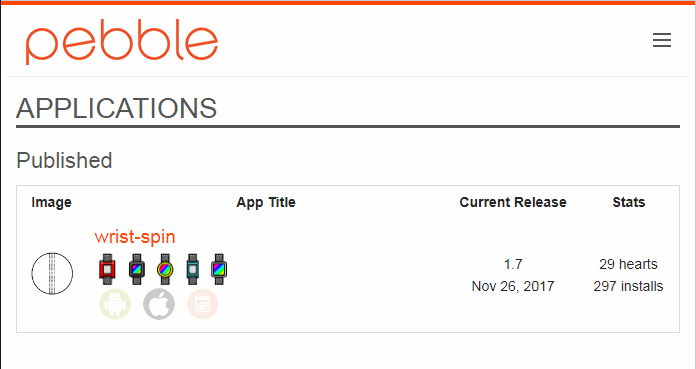This screenshot has width=696, height=369.
Task: Click the 1.7 release version
Action: point(513,265)
